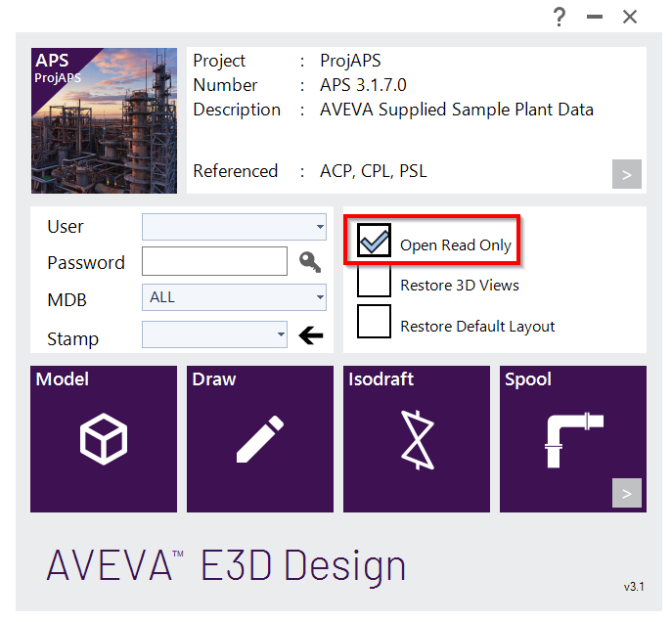672x622 pixels.
Task: Tick the Restore Default Layout checkbox
Action: coord(374,322)
